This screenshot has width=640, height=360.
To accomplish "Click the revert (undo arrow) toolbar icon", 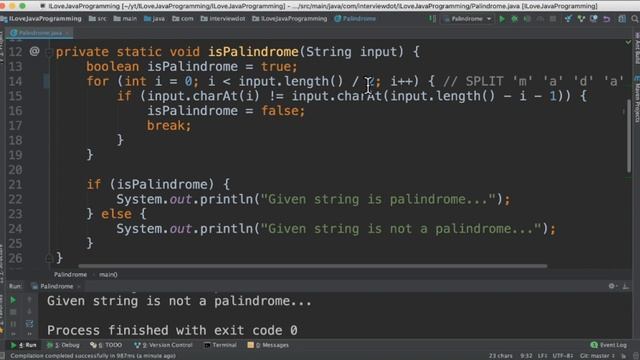I will (607, 19).
